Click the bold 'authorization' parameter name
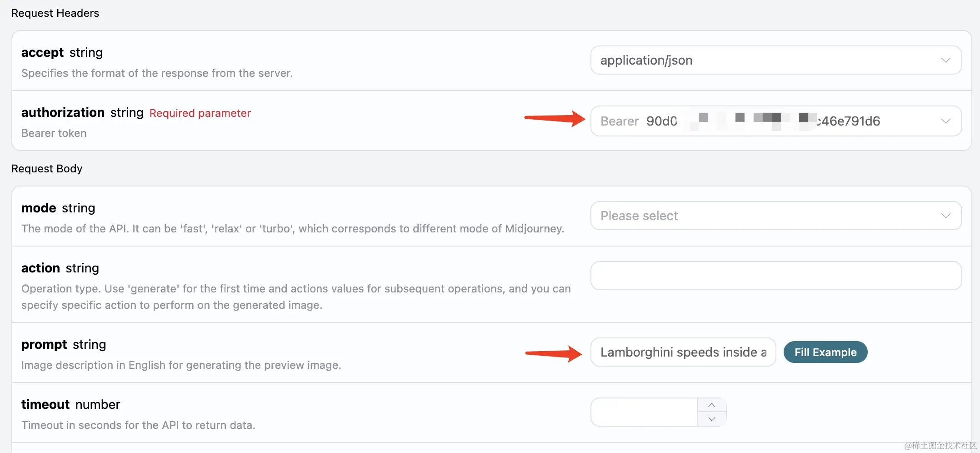Screen dimensions: 980x453 [x=63, y=112]
